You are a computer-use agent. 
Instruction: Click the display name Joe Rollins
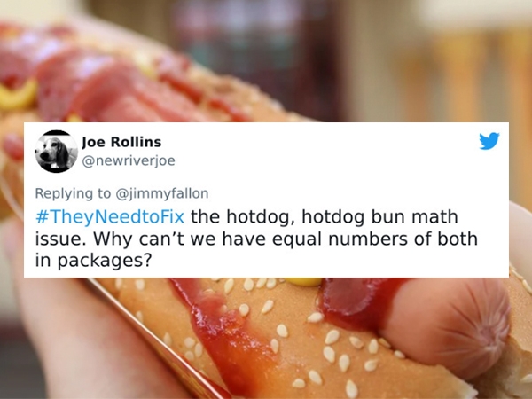tap(121, 142)
